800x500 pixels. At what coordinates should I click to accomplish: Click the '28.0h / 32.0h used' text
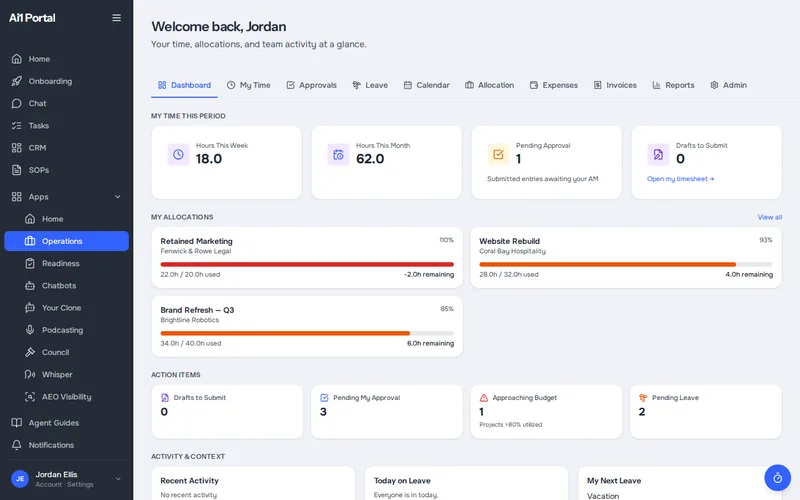click(509, 274)
